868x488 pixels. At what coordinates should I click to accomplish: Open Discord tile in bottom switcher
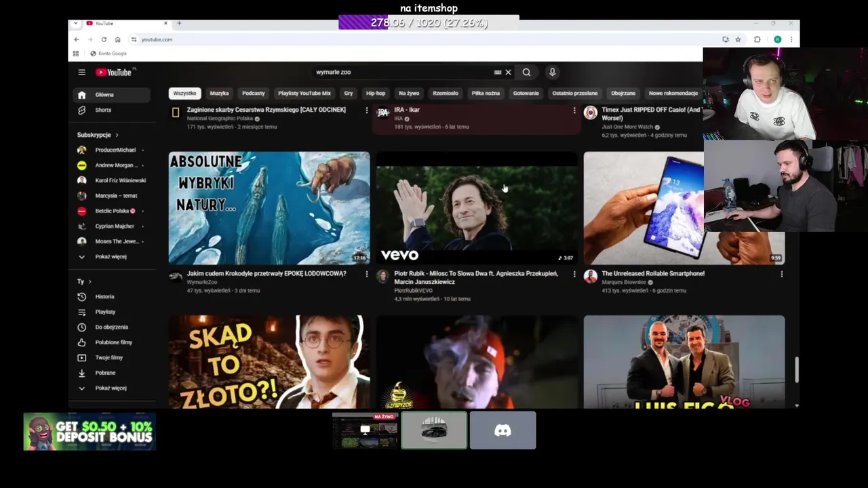(502, 430)
